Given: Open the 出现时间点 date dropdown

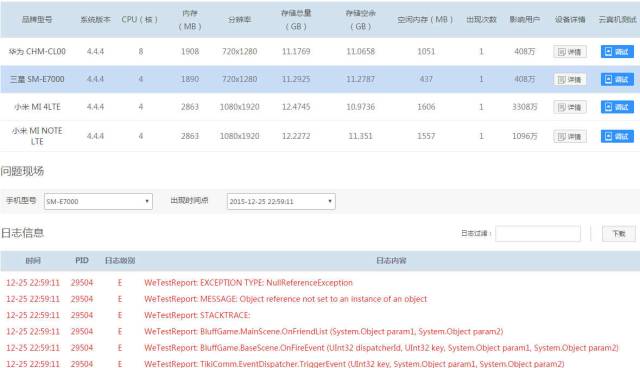Looking at the screenshot, I should point(281,202).
